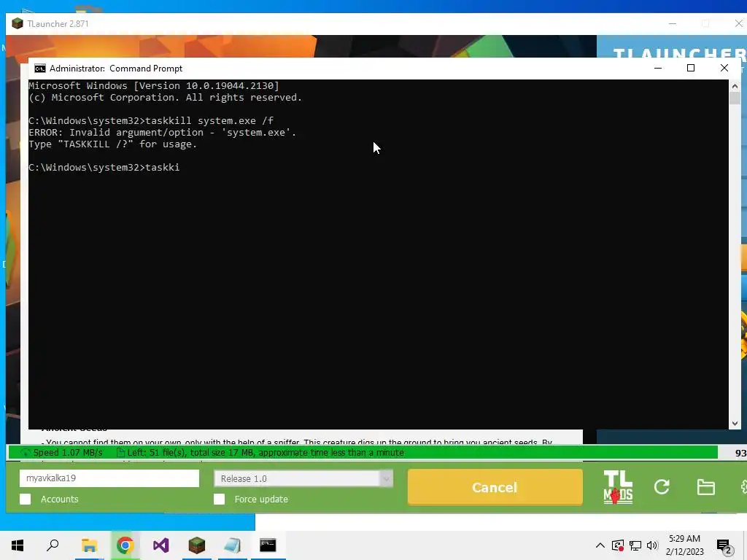Open the volume control tray icon

pyautogui.click(x=652, y=545)
